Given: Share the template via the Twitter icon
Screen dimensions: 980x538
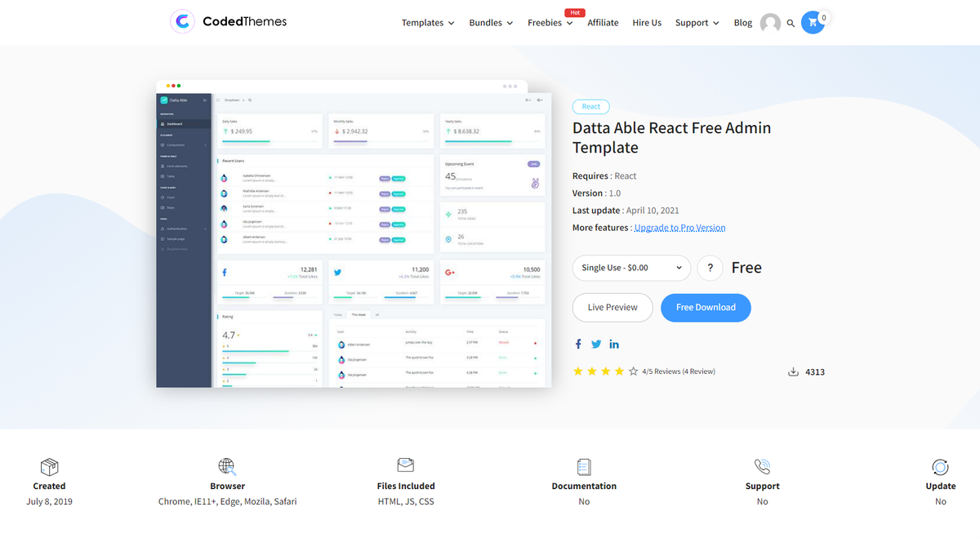Looking at the screenshot, I should point(595,344).
